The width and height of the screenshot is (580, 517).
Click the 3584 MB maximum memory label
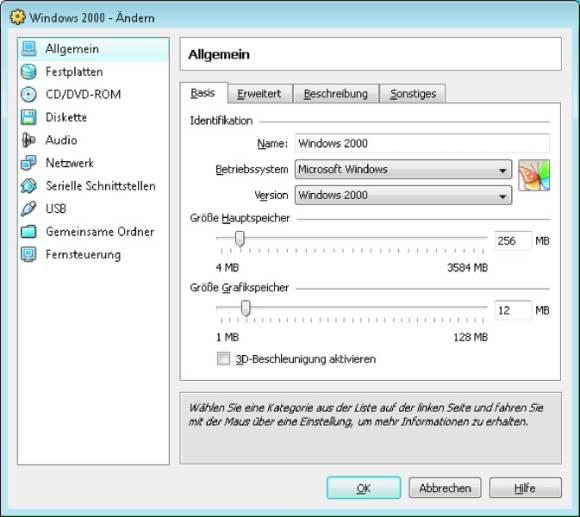pyautogui.click(x=467, y=267)
